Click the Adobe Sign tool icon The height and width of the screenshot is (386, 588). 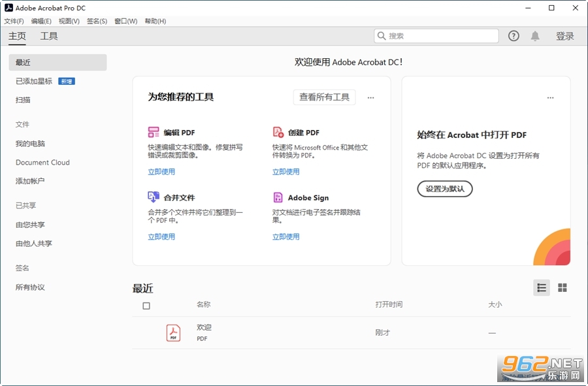(278, 197)
